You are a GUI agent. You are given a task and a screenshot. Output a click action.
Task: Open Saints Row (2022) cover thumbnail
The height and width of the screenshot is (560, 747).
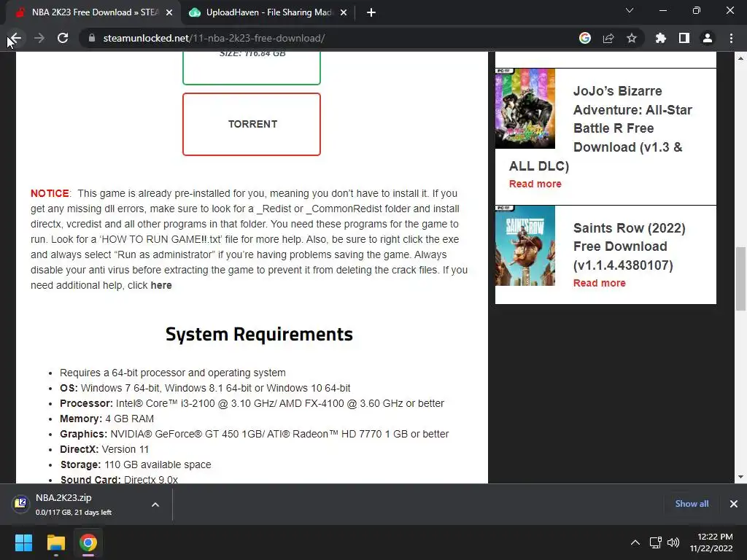pos(525,246)
